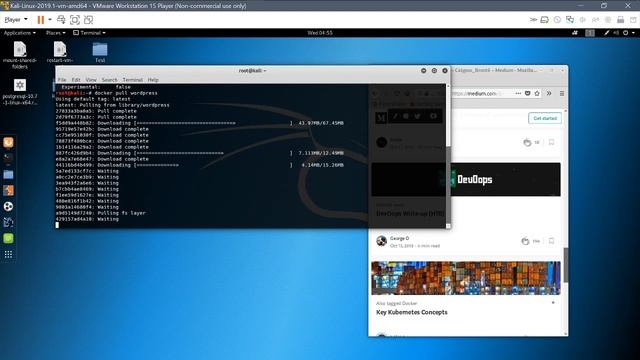The height and width of the screenshot is (360, 640).
Task: Click the sound card device icon in VMware toolbar
Action: [583, 20]
